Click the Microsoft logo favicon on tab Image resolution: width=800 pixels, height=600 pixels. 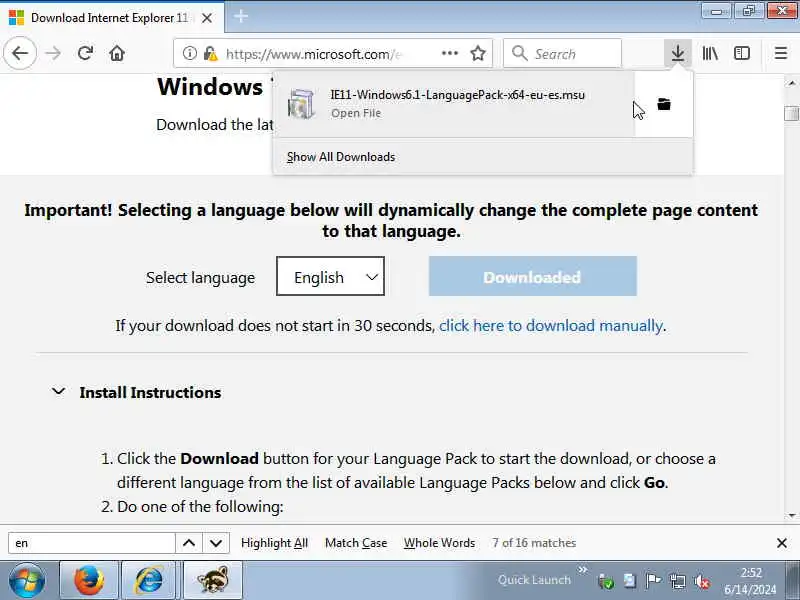tap(16, 18)
